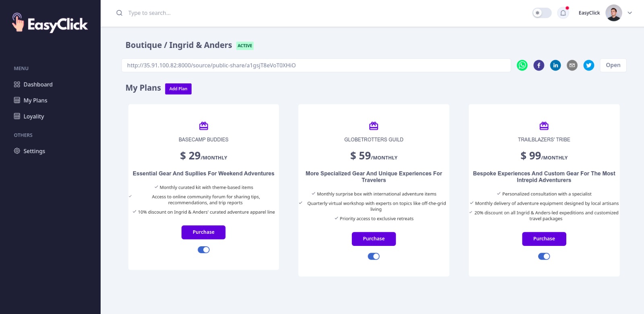
Task: Share the link on Facebook icon
Action: click(539, 65)
